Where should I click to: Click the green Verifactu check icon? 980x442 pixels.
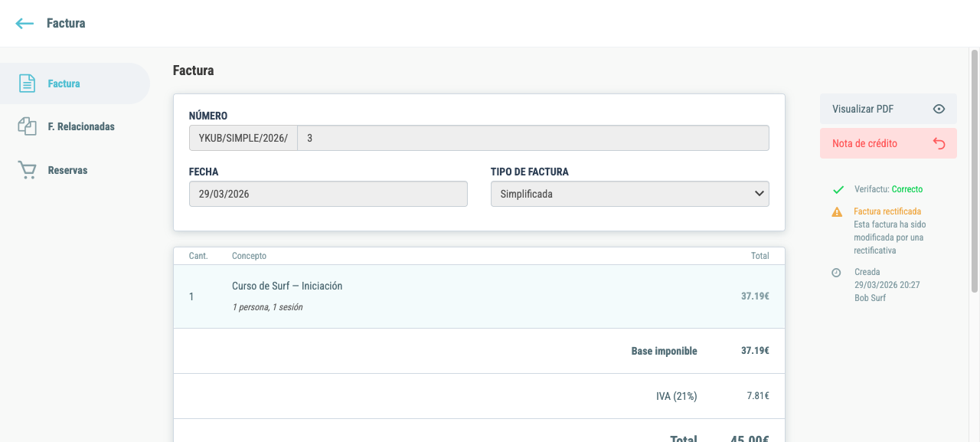click(x=838, y=189)
